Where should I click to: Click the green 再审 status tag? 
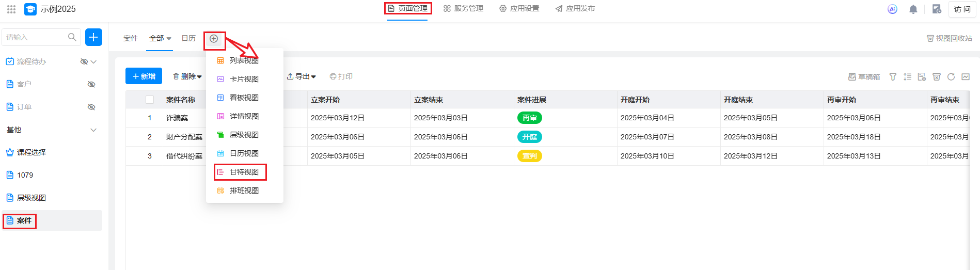point(529,118)
